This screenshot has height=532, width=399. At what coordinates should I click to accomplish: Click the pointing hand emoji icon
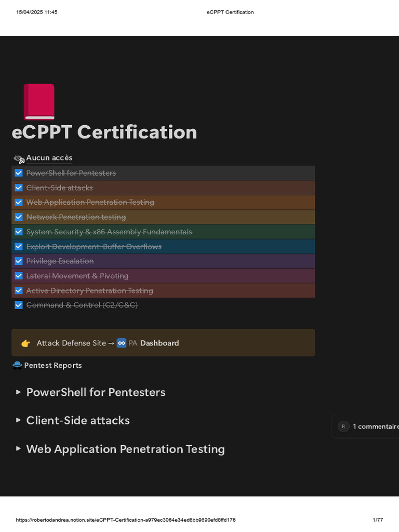(26, 343)
